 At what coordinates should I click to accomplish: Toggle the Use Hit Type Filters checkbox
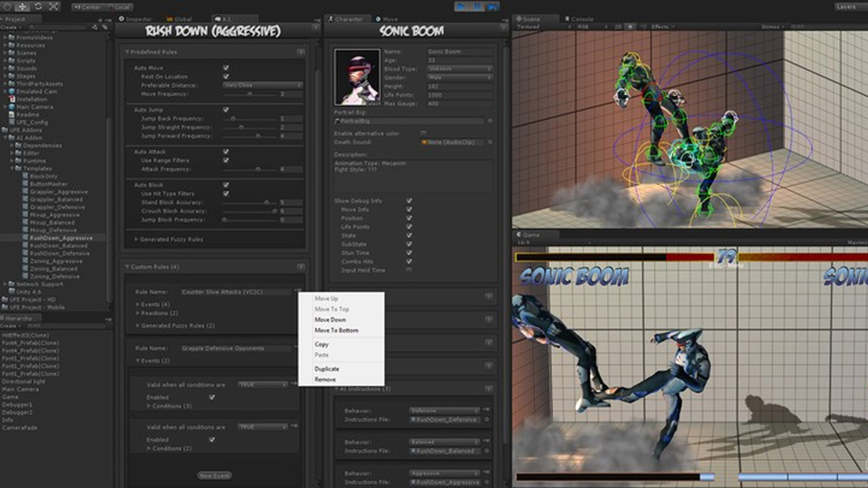point(226,194)
